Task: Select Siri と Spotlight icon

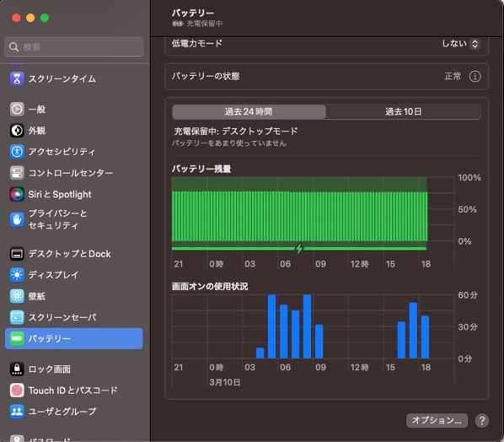Action: click(x=17, y=194)
